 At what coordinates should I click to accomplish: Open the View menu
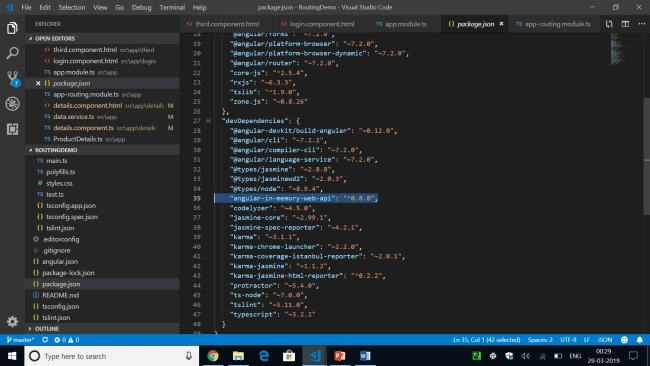(x=100, y=7)
